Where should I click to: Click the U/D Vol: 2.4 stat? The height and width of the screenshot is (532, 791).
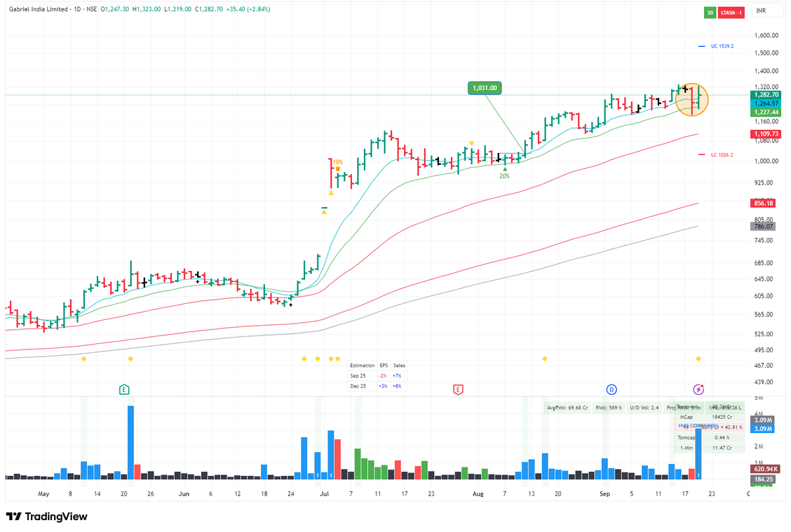coord(645,407)
